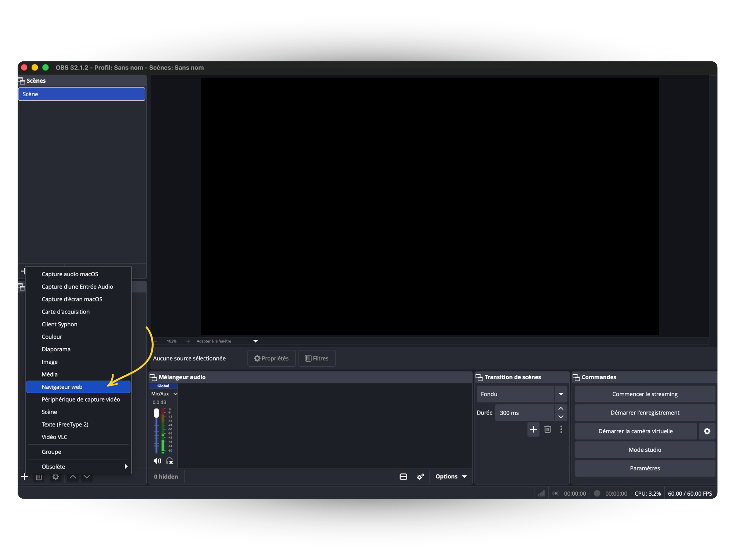Open source properties gear in Sources toolbar
The image size is (735, 560).
55,477
